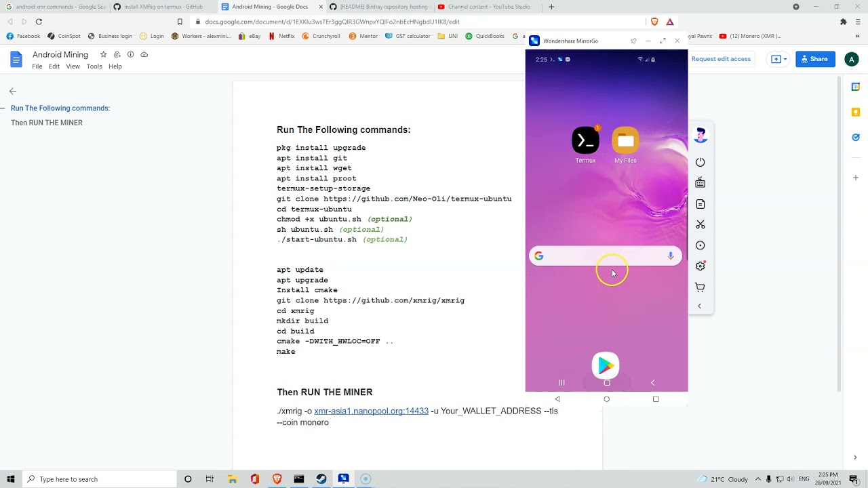868x488 pixels.
Task: Click MirrorGo user avatar icon
Action: tap(701, 135)
